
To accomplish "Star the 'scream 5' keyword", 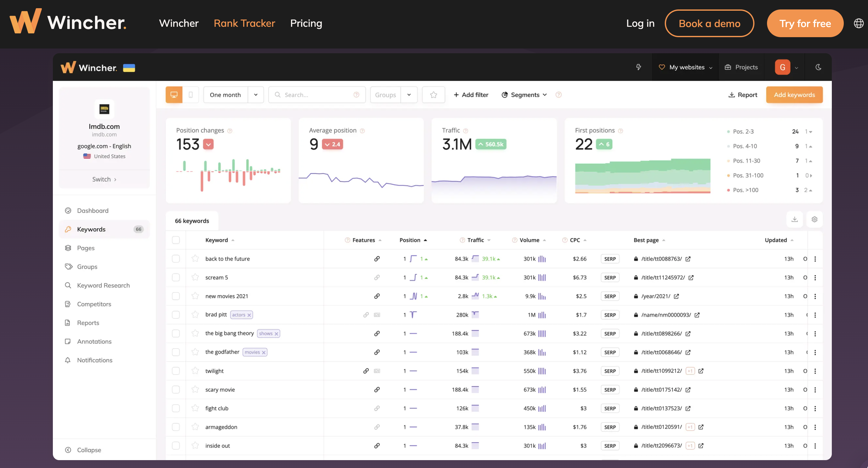I will [x=195, y=277].
